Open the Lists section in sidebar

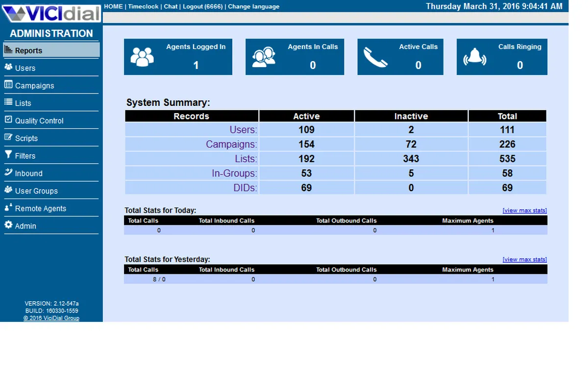pos(23,103)
